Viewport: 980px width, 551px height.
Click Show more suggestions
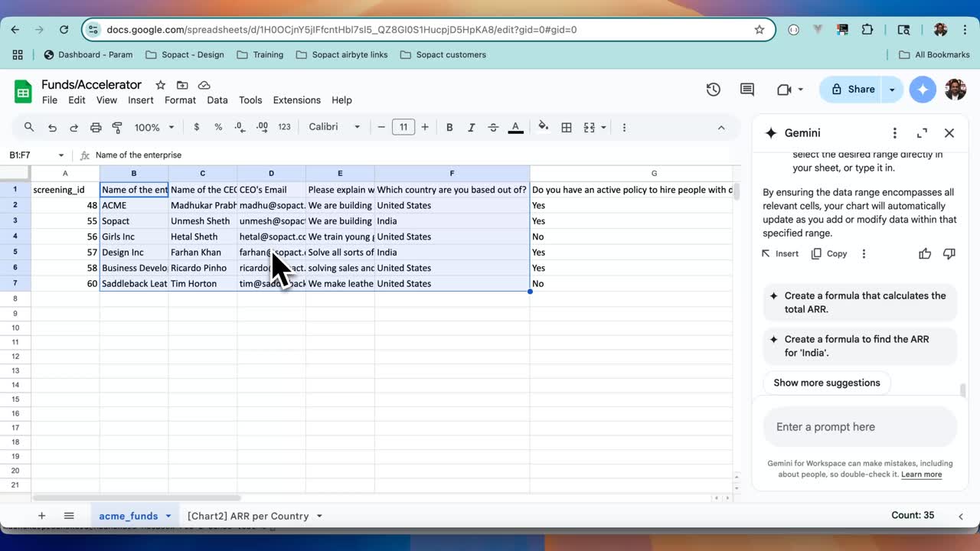point(827,383)
